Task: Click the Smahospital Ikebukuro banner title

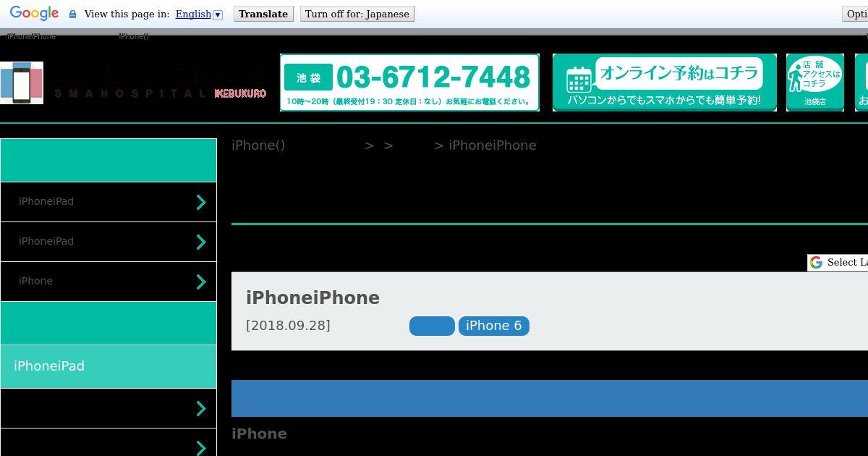Action: coord(160,83)
